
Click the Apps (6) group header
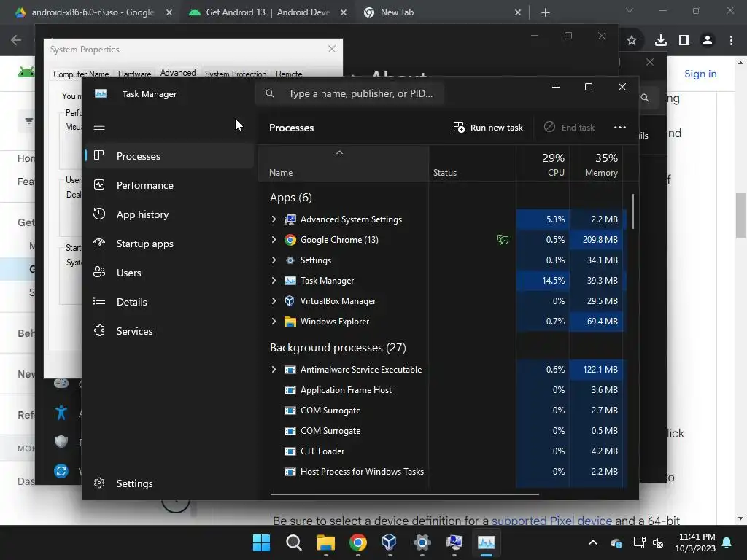pyautogui.click(x=290, y=198)
